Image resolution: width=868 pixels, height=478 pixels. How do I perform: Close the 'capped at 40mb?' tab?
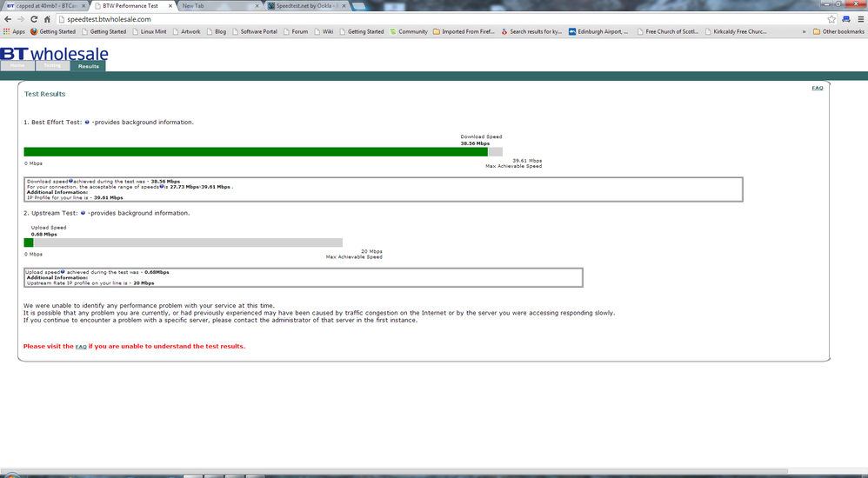point(84,5)
